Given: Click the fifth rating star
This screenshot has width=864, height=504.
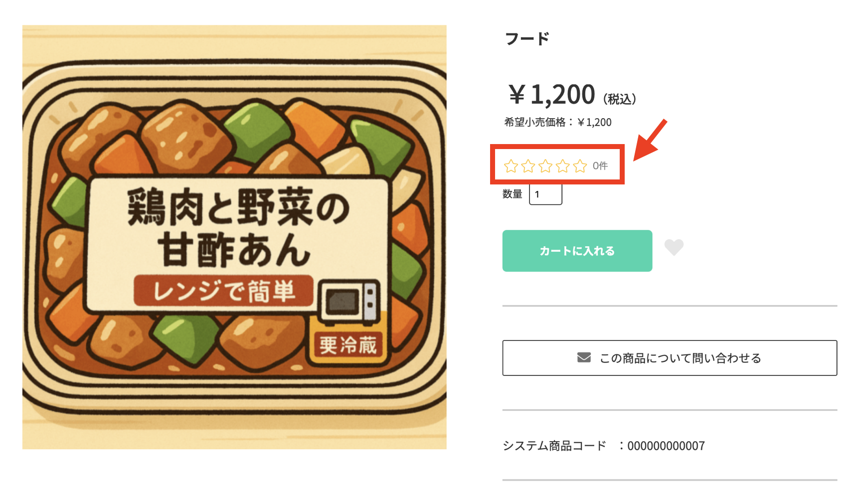Looking at the screenshot, I should 580,166.
